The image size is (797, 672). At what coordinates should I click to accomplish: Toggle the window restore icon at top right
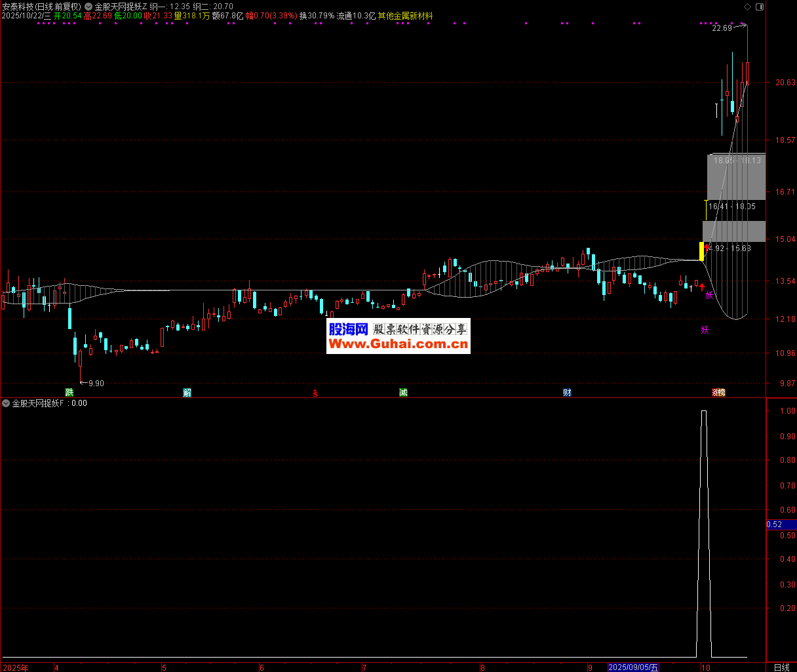(x=759, y=6)
